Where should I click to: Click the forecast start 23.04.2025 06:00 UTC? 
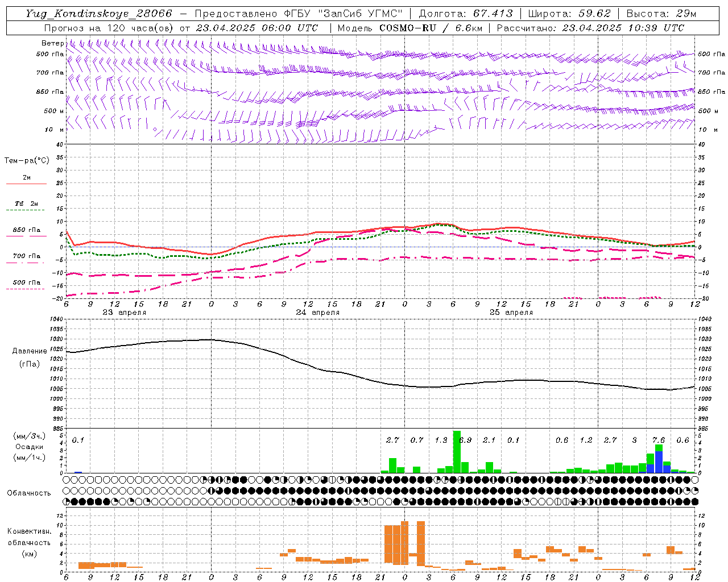point(257,28)
